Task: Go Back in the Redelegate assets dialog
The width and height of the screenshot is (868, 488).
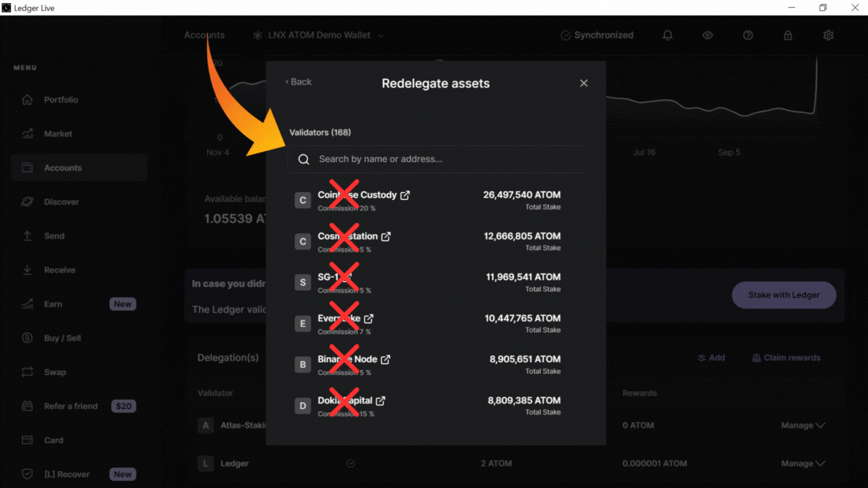Action: (298, 82)
